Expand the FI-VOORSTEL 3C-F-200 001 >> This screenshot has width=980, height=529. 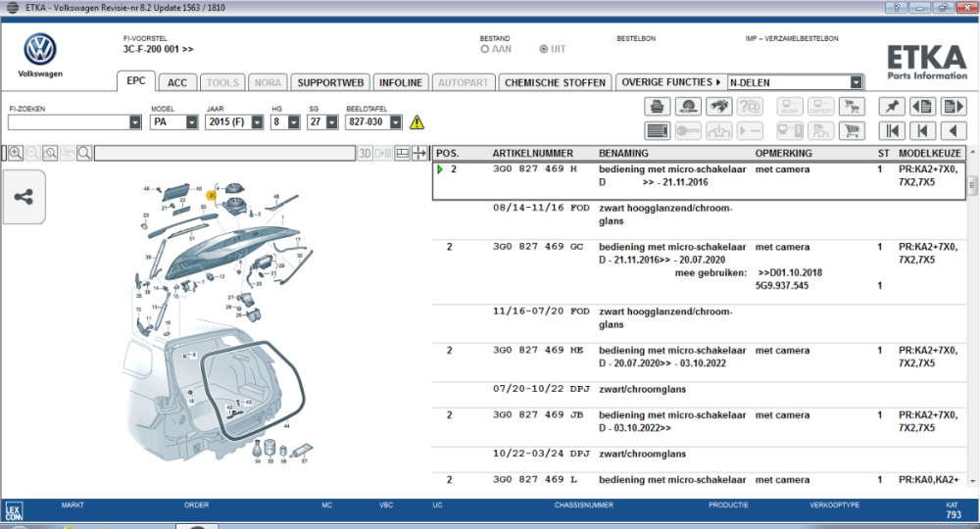click(158, 49)
